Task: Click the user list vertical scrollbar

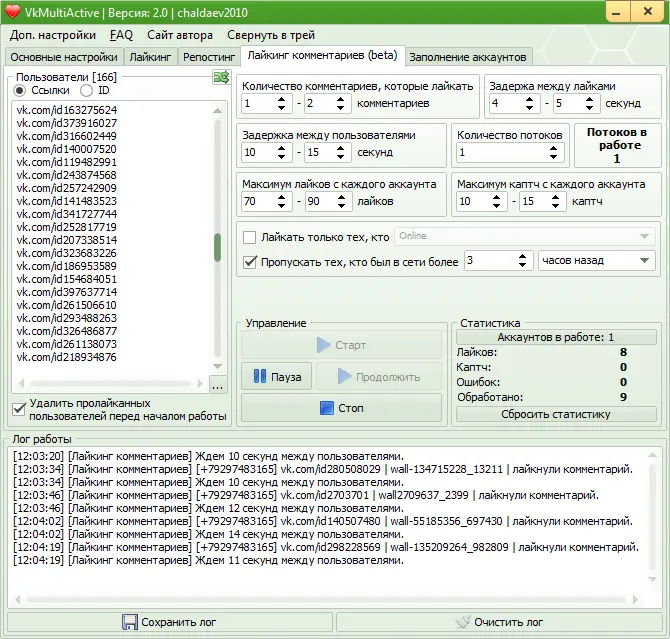Action: (218, 245)
